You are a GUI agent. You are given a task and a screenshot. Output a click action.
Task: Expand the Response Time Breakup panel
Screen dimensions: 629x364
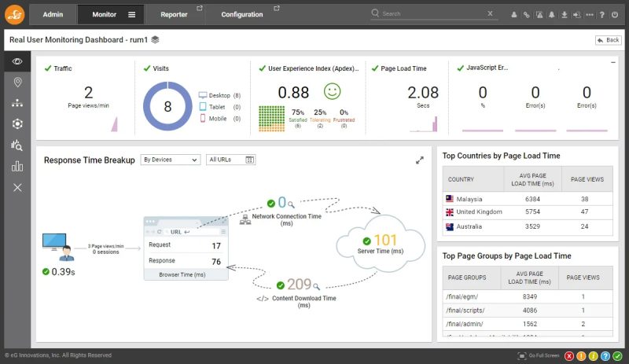[420, 160]
